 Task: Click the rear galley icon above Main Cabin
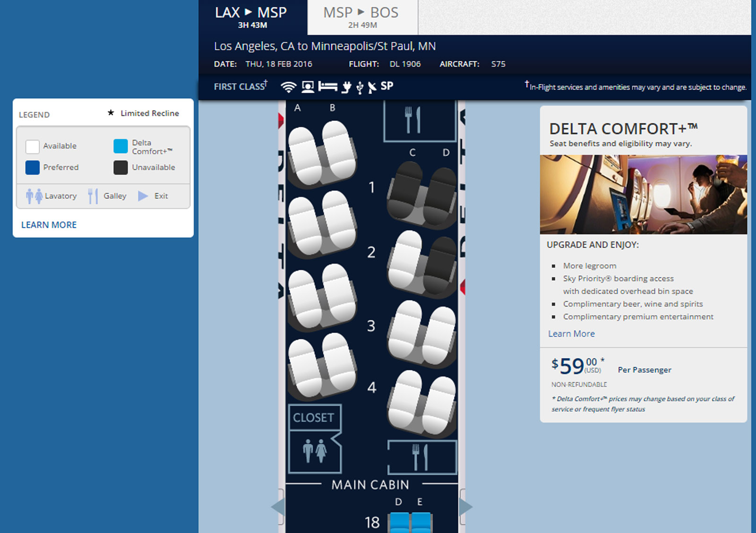420,456
